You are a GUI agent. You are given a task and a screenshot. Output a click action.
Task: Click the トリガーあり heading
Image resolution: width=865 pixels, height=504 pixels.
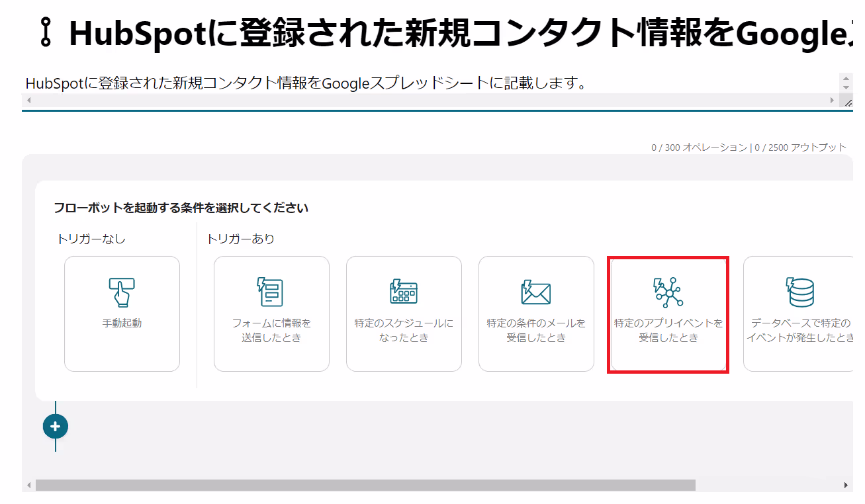240,239
